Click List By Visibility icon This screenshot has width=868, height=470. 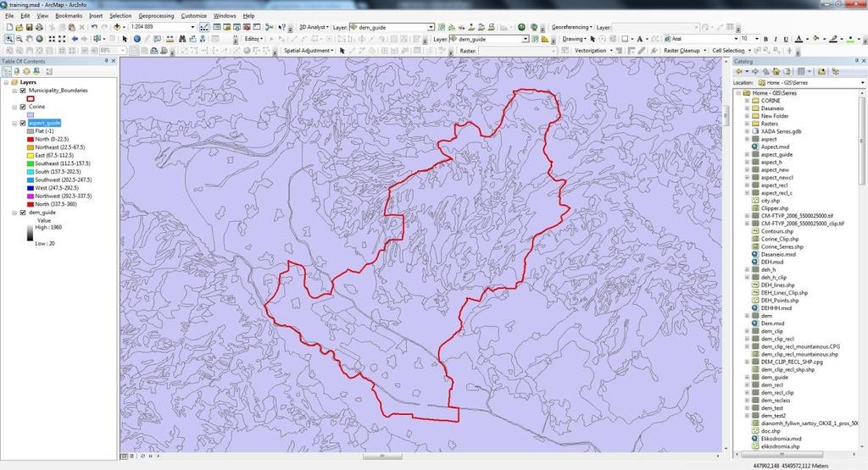coord(26,71)
